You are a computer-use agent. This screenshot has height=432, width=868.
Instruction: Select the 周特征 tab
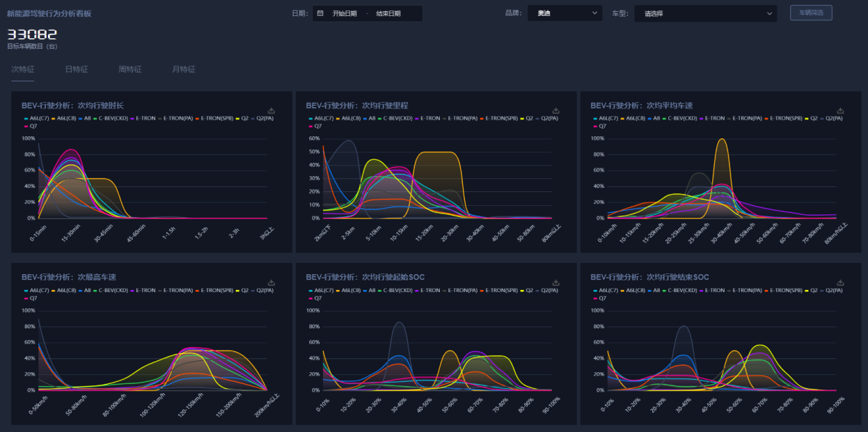click(130, 70)
